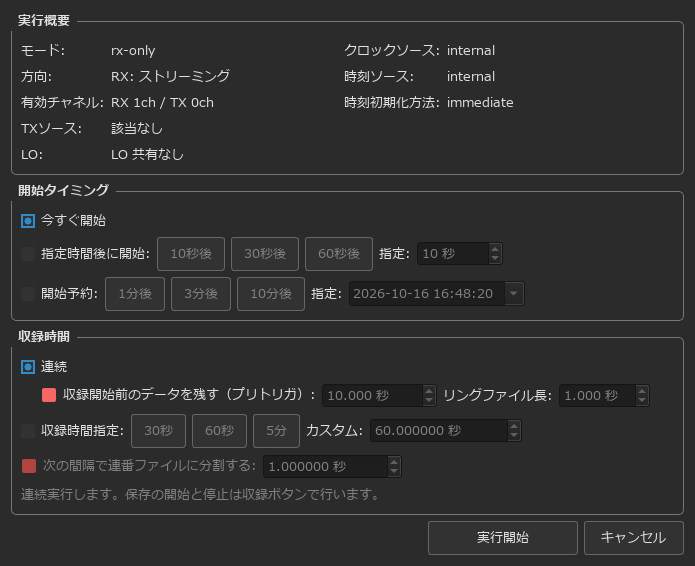
Task: Decrease the リングファイル長 stepper value
Action: click(642, 401)
